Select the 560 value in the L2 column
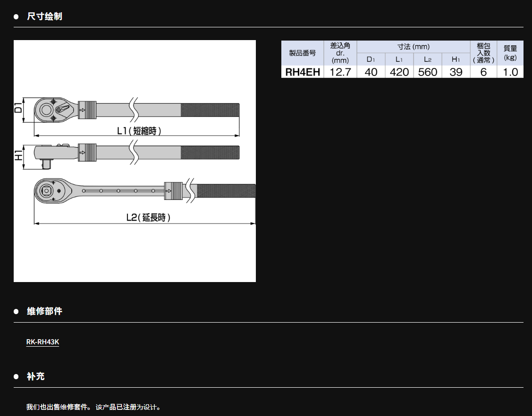 427,72
